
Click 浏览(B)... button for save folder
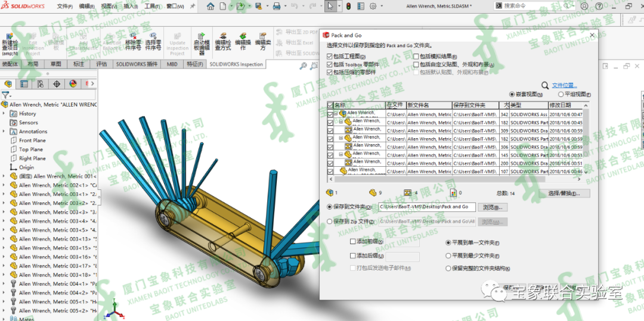[x=493, y=207]
